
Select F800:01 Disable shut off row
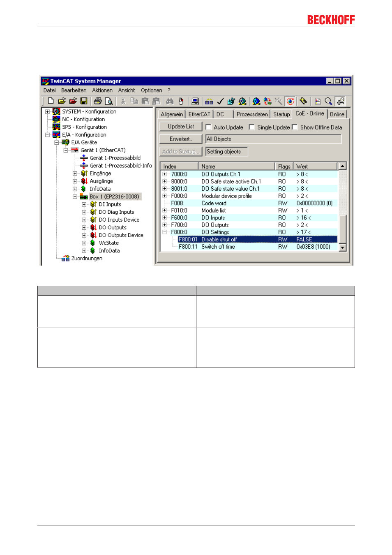click(257, 239)
